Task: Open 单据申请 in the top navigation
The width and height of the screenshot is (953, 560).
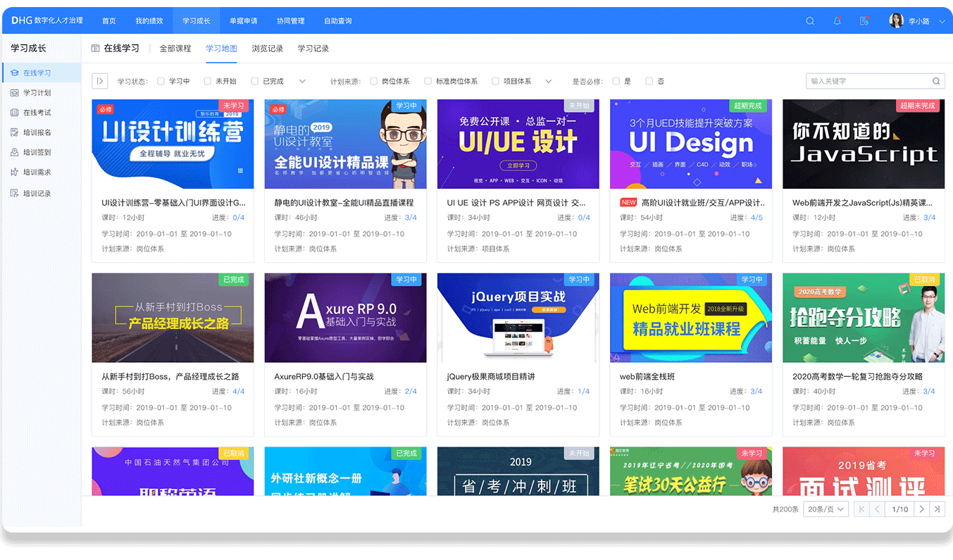Action: (243, 21)
